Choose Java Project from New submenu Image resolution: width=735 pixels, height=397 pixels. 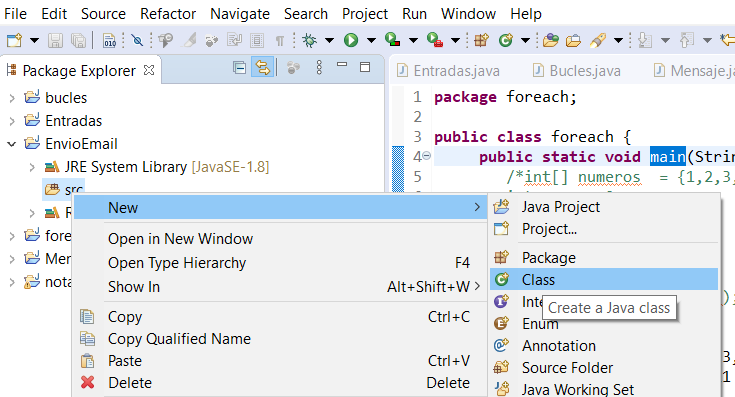tap(604, 207)
